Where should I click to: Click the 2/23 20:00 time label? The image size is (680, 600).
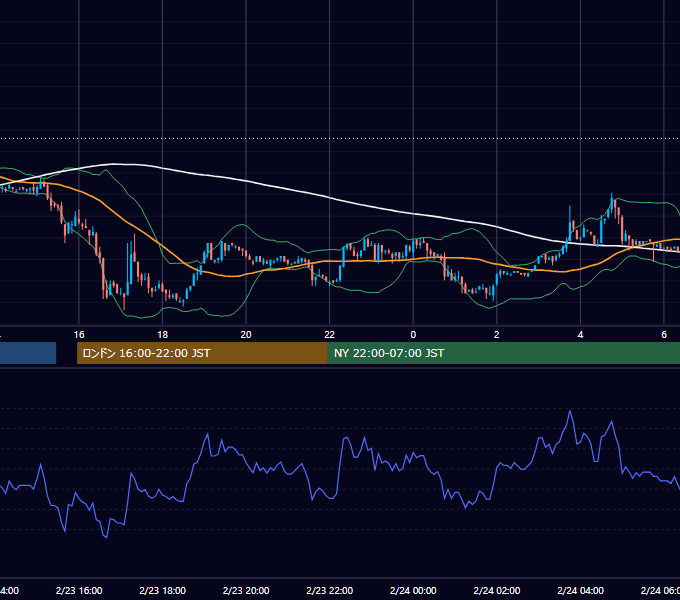point(246,590)
